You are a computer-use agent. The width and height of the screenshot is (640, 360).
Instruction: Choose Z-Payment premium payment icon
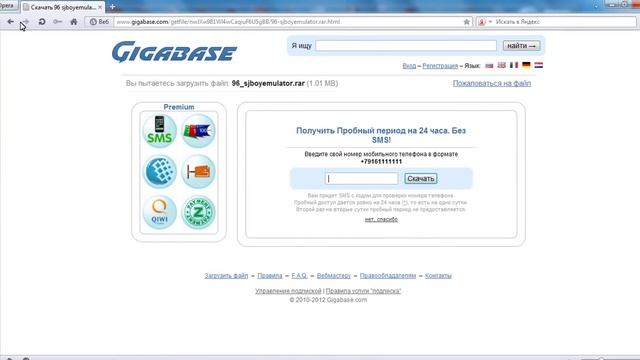coord(198,212)
